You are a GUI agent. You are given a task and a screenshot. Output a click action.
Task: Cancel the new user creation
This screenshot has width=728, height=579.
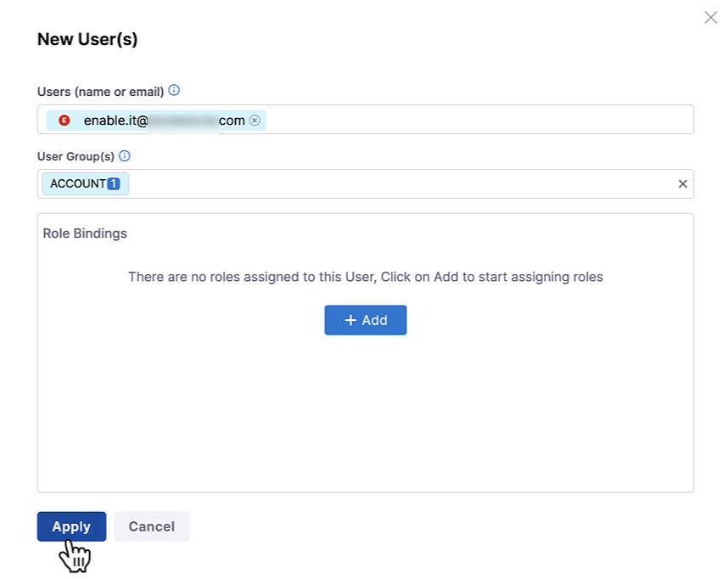point(151,526)
